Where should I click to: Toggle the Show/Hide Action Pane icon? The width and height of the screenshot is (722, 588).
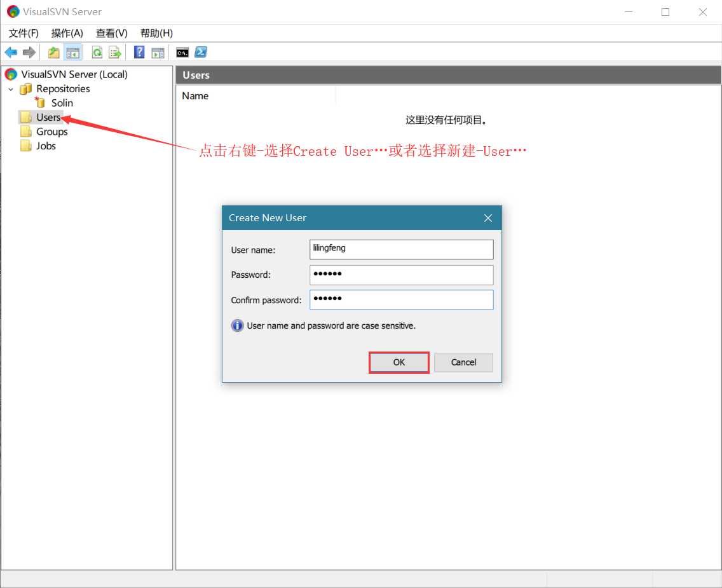[x=158, y=53]
